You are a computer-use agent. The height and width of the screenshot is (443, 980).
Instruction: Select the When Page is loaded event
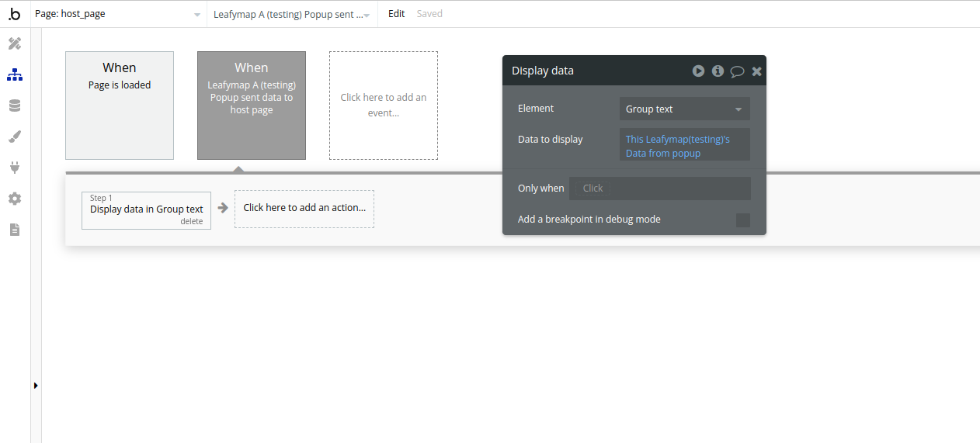click(120, 106)
